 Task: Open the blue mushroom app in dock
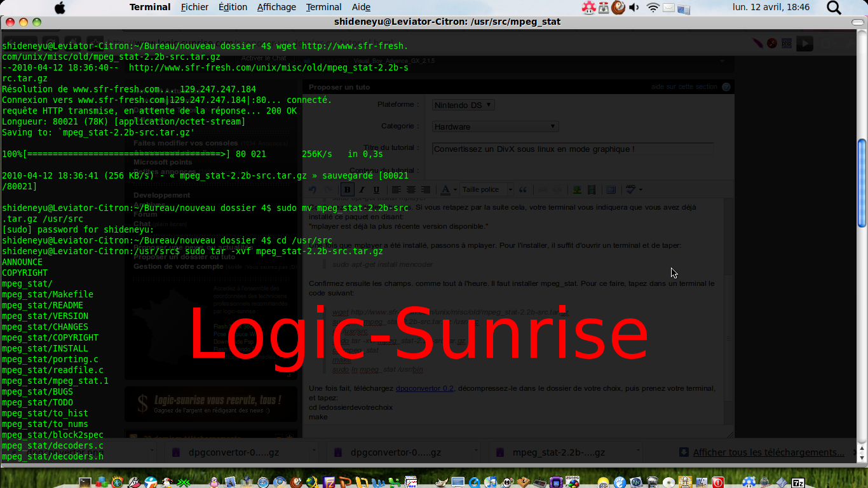(x=749, y=482)
